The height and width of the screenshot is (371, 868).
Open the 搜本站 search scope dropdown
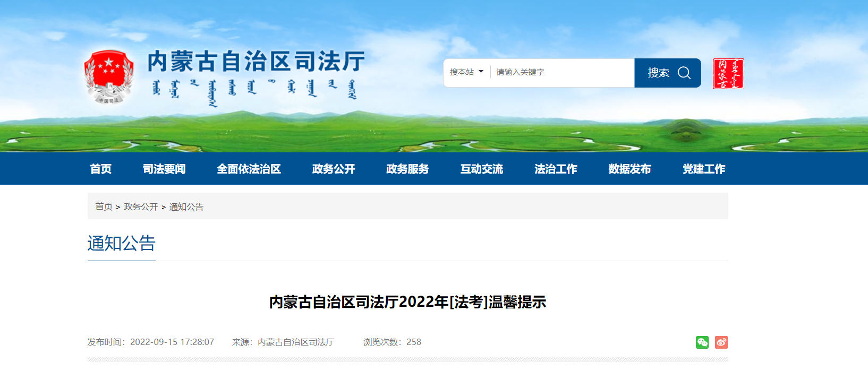(x=466, y=72)
